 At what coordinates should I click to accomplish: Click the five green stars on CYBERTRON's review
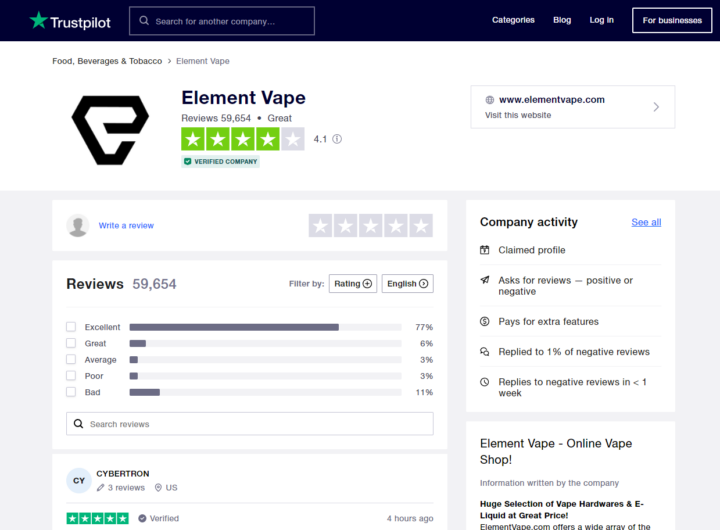98,518
